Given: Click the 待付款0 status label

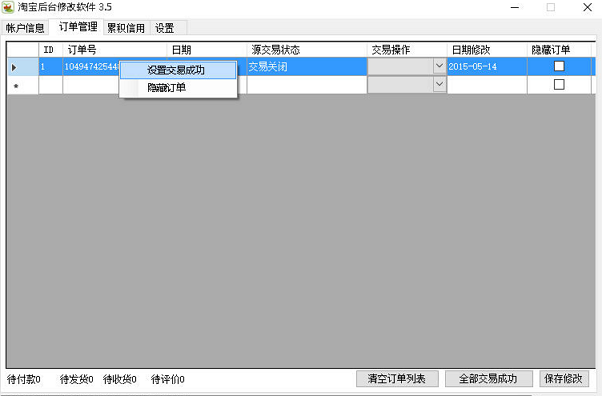Looking at the screenshot, I should (24, 379).
